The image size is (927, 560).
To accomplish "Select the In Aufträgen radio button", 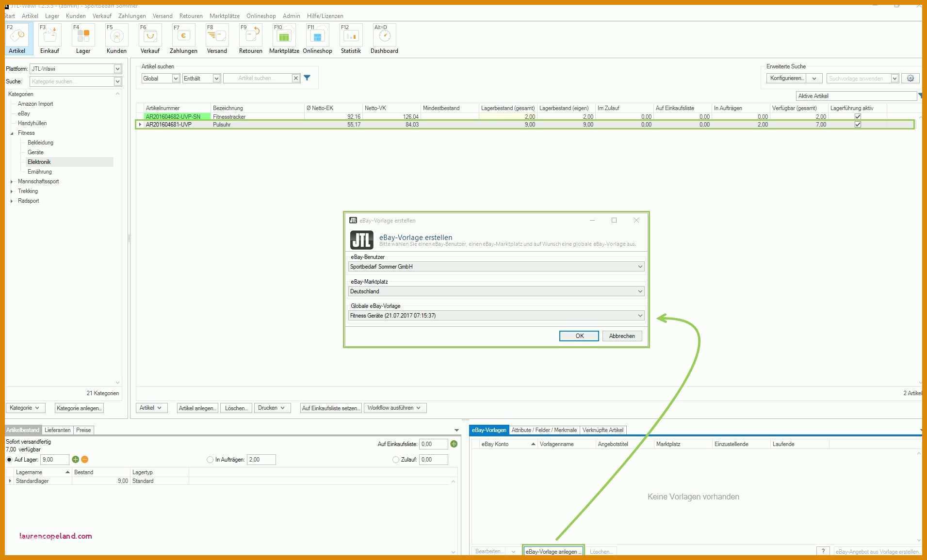I will tap(210, 460).
